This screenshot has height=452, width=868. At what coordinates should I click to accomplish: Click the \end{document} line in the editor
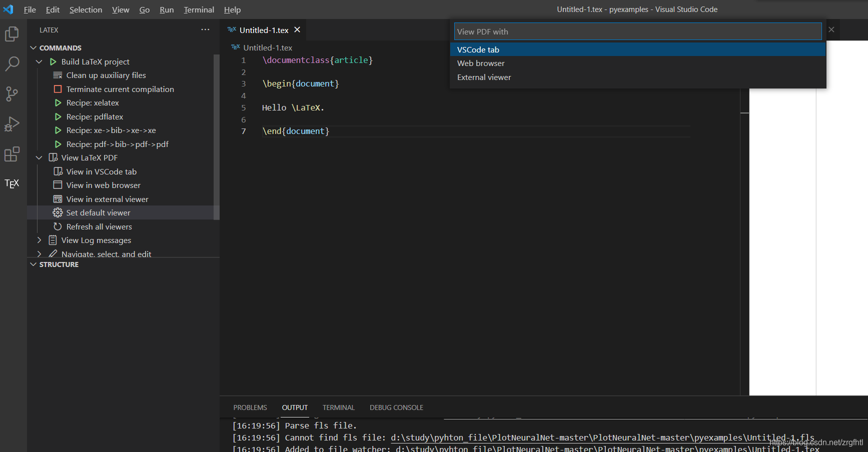[296, 131]
